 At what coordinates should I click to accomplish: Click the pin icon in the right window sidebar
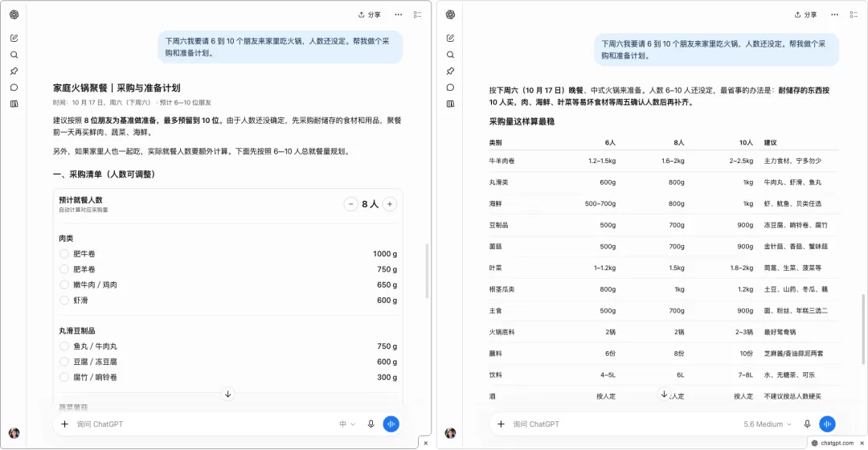click(x=451, y=71)
